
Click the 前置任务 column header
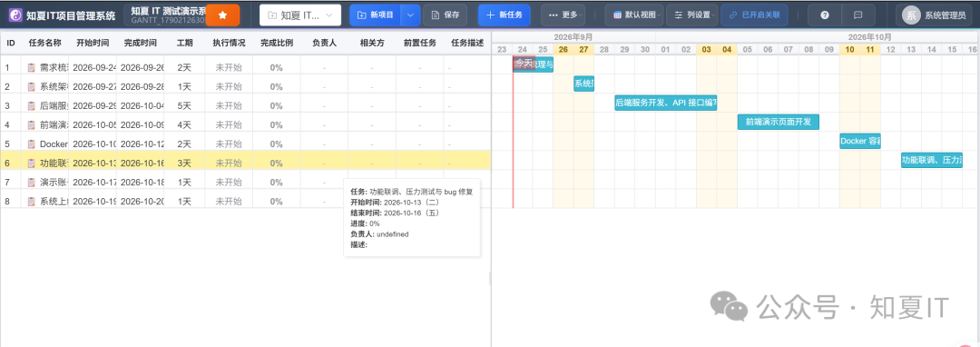[419, 43]
